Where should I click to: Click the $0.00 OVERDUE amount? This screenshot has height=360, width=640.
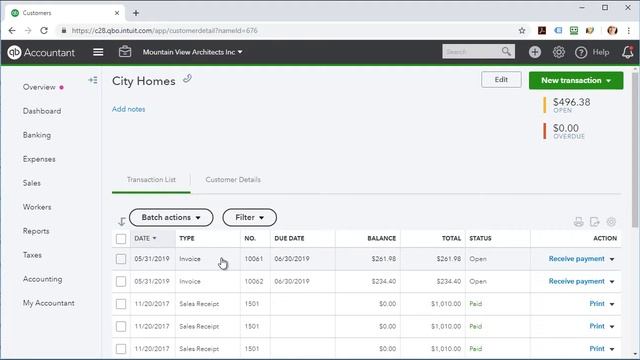point(566,128)
